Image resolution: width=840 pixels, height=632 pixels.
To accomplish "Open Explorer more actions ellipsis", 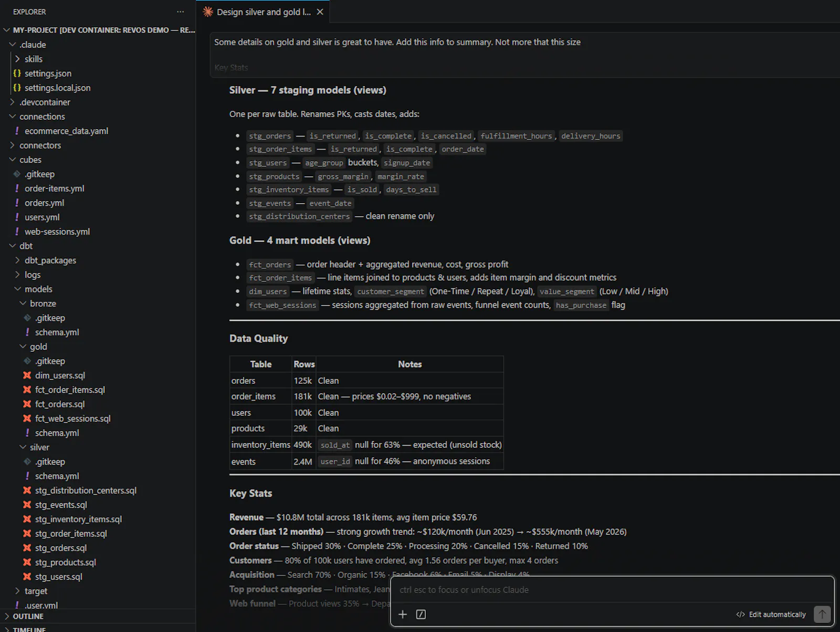I will click(180, 12).
